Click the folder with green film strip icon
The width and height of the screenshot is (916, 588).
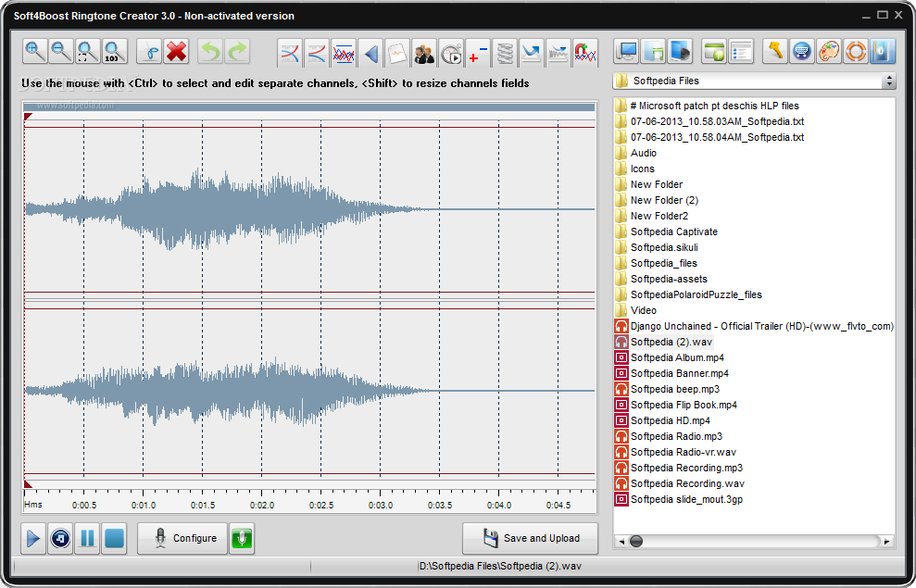653,51
